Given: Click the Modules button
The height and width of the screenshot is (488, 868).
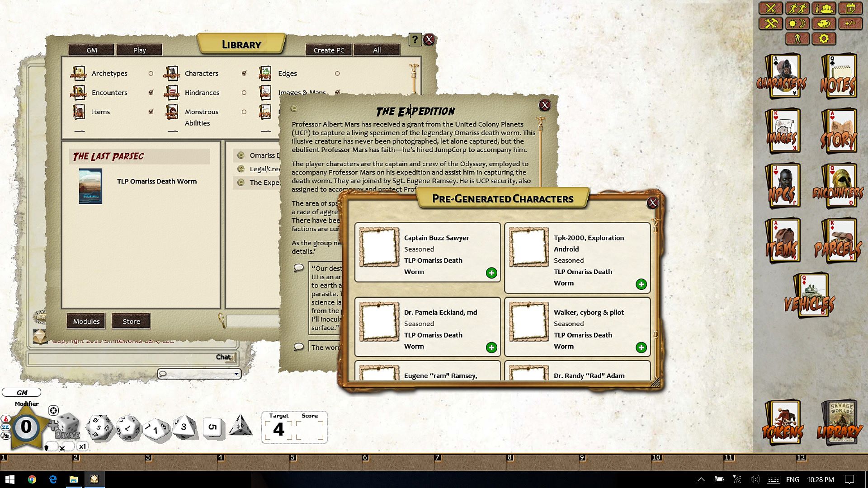Looking at the screenshot, I should (x=86, y=321).
